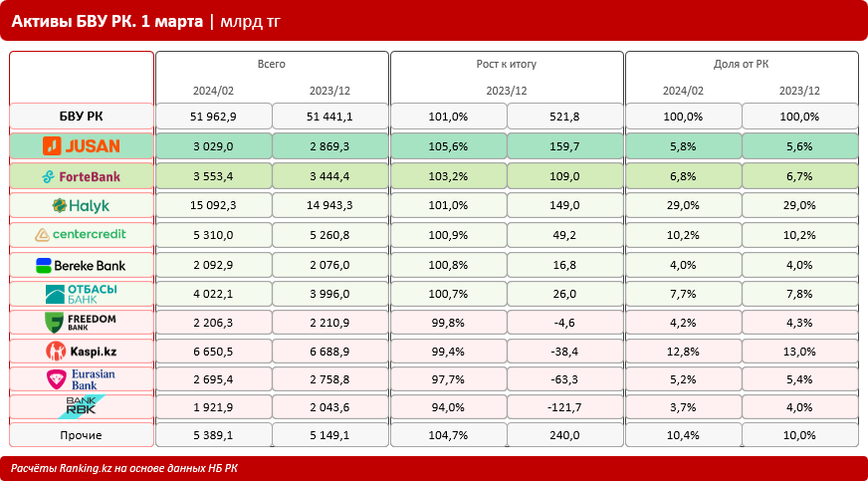
Task: Click Bank RBK growth value -121,7
Action: 564,407
